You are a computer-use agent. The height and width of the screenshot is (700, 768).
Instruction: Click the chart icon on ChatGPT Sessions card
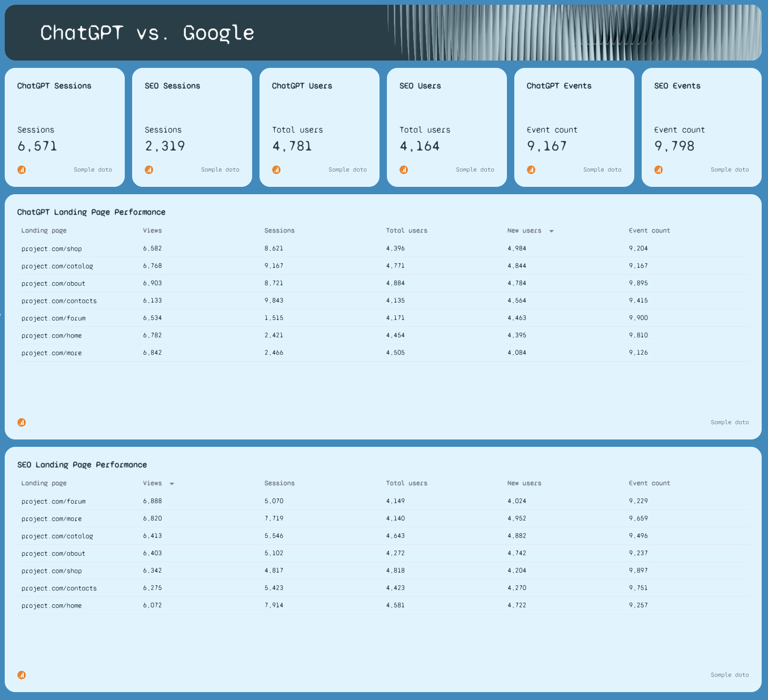22,169
